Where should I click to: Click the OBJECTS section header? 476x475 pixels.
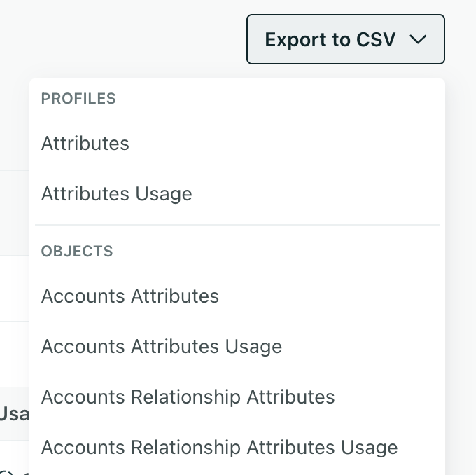77,251
